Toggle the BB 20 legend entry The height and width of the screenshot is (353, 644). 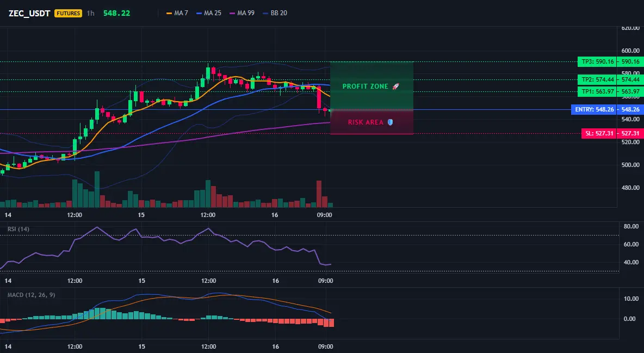[275, 13]
